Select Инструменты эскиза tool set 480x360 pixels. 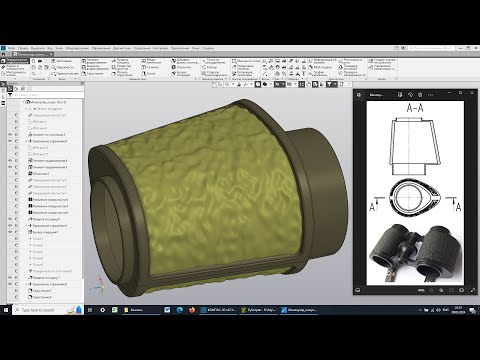coord(15,73)
